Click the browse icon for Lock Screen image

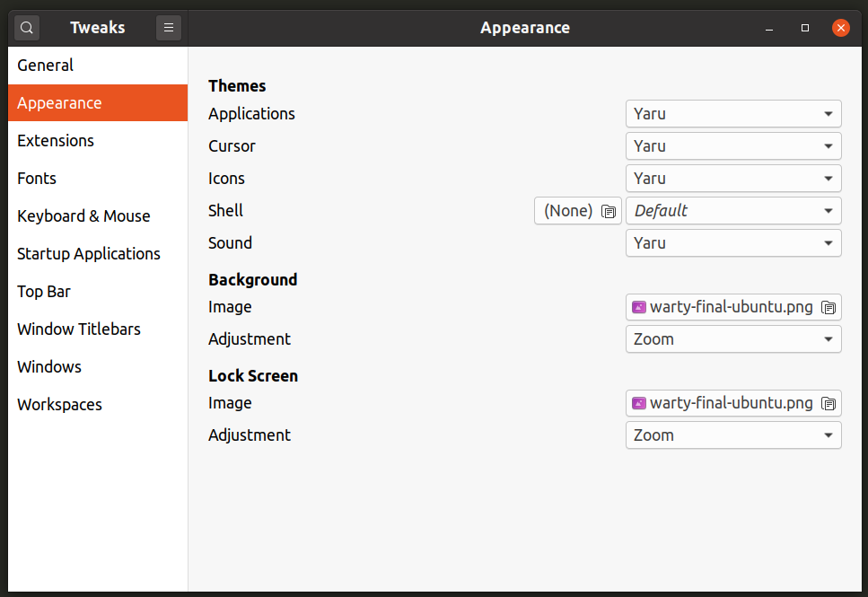(829, 404)
